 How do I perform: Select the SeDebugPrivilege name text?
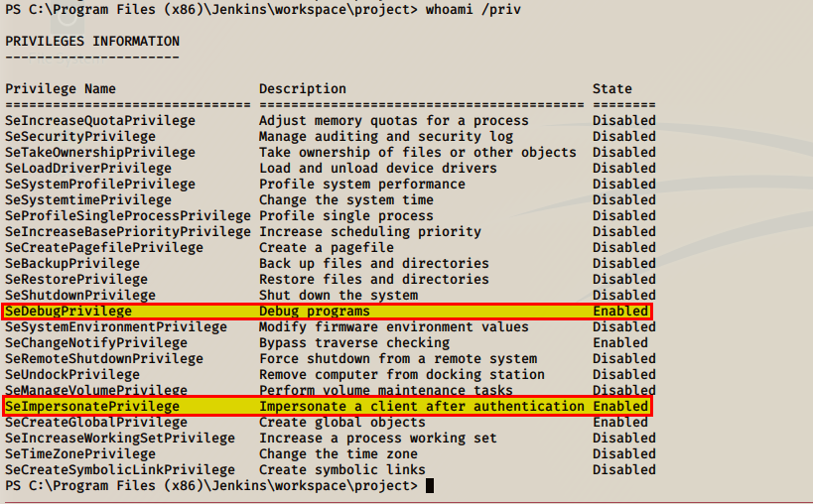(x=68, y=311)
